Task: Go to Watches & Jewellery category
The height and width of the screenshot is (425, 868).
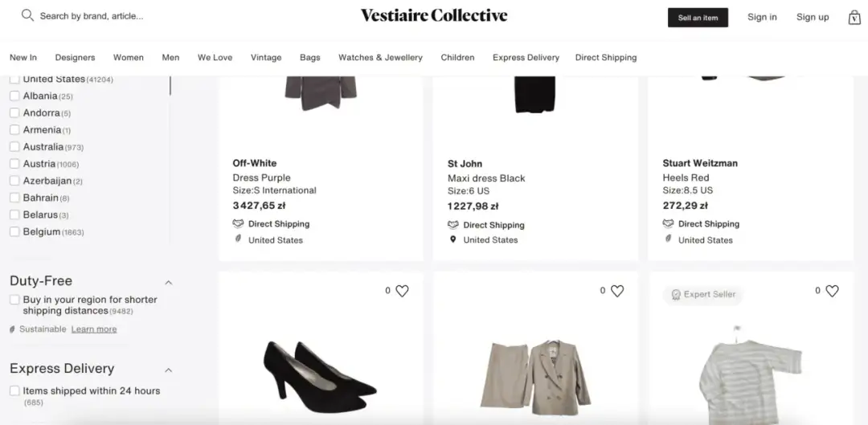Action: coord(380,58)
